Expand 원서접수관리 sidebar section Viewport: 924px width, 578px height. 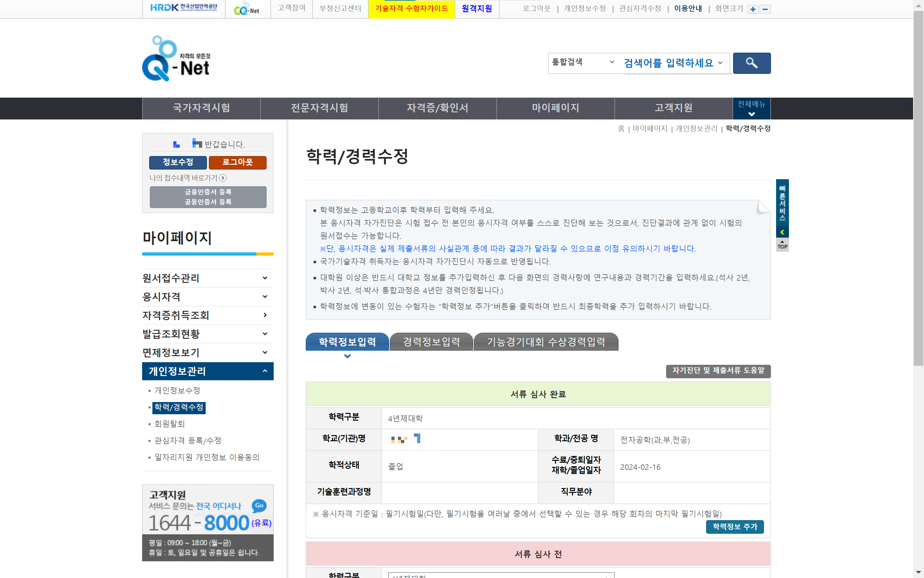coord(208,278)
